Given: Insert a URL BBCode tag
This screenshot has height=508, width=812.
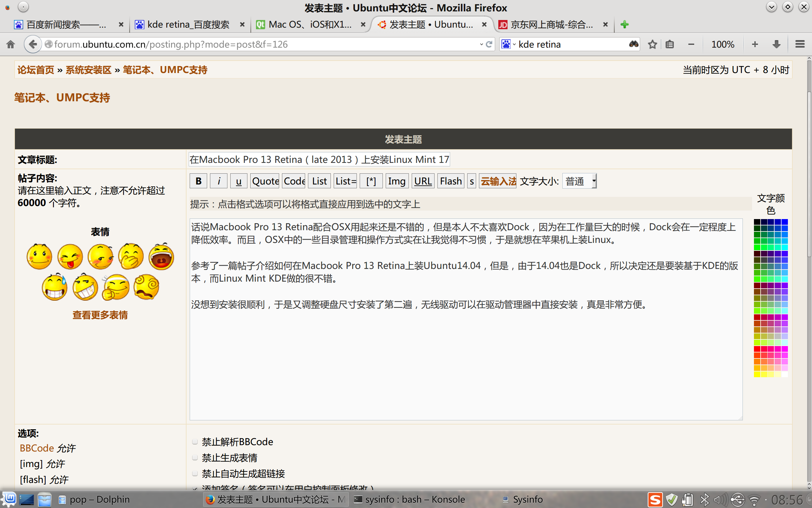Looking at the screenshot, I should click(x=423, y=181).
